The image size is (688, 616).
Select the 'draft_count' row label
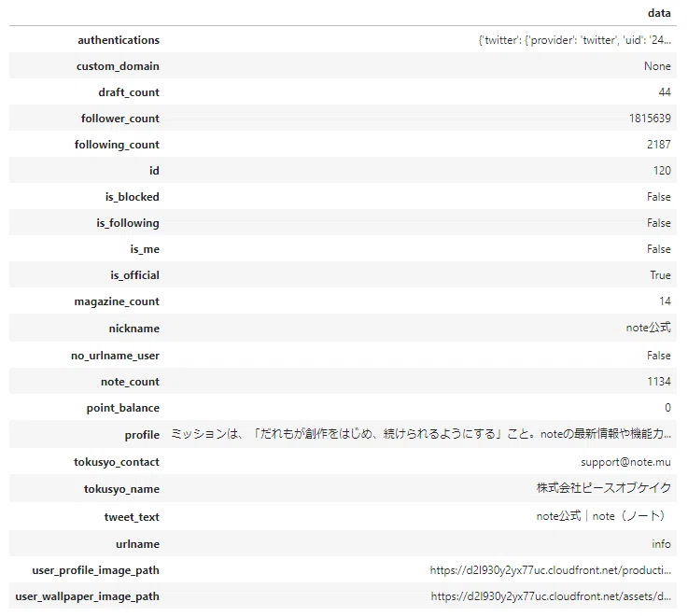point(129,92)
